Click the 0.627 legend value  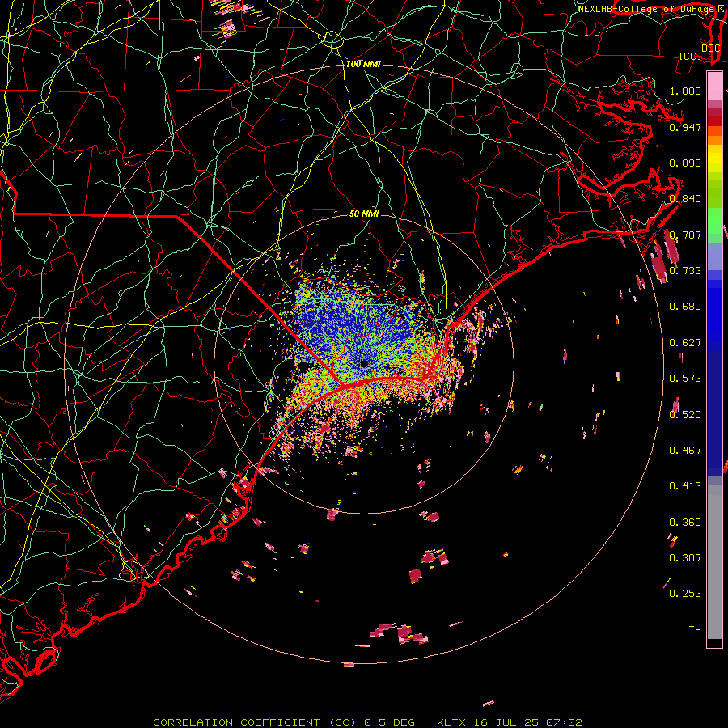(685, 343)
